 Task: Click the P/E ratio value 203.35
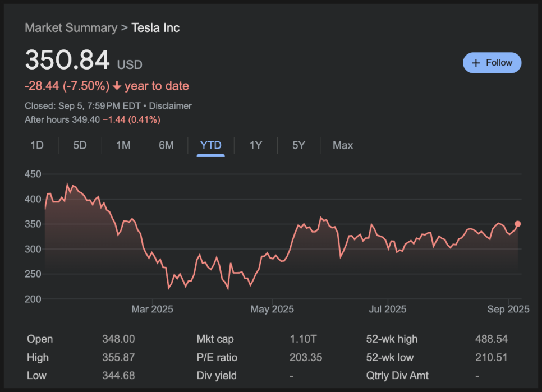click(306, 357)
